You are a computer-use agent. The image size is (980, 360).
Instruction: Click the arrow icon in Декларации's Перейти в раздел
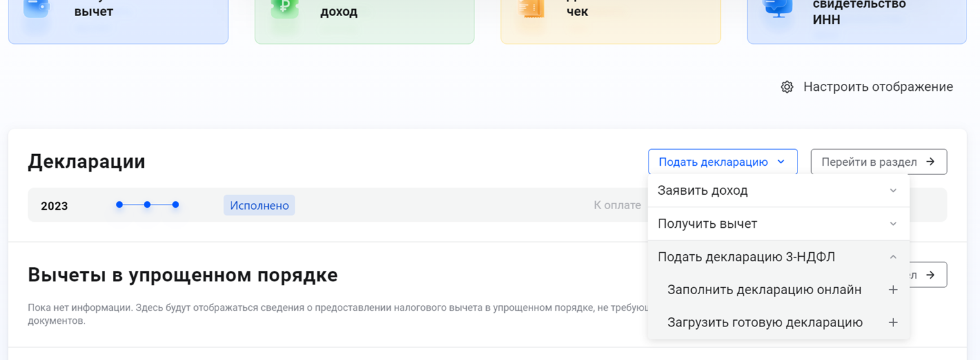coord(930,162)
